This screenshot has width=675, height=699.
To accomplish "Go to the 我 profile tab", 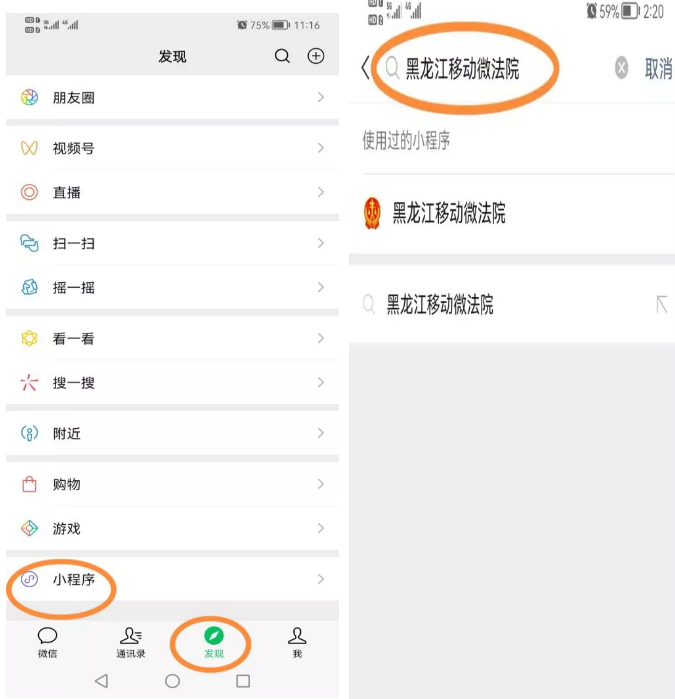I will click(297, 642).
